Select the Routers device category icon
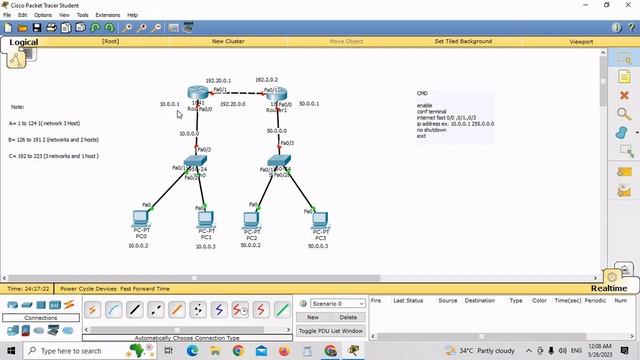 pyautogui.click(x=13, y=305)
